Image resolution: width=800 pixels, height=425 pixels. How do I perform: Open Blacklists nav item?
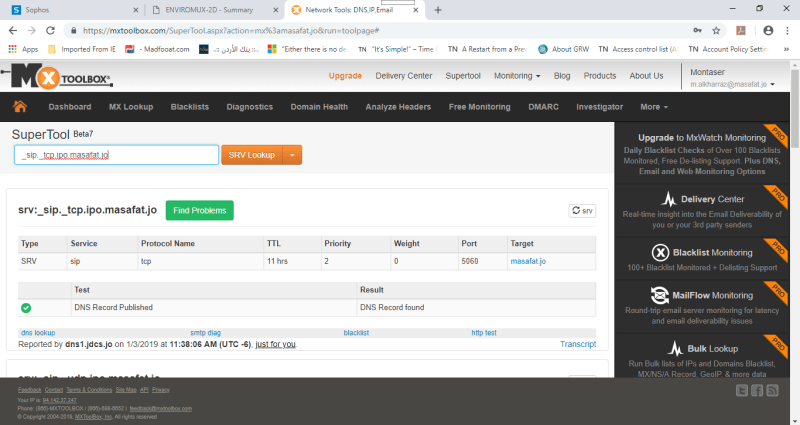[190, 107]
